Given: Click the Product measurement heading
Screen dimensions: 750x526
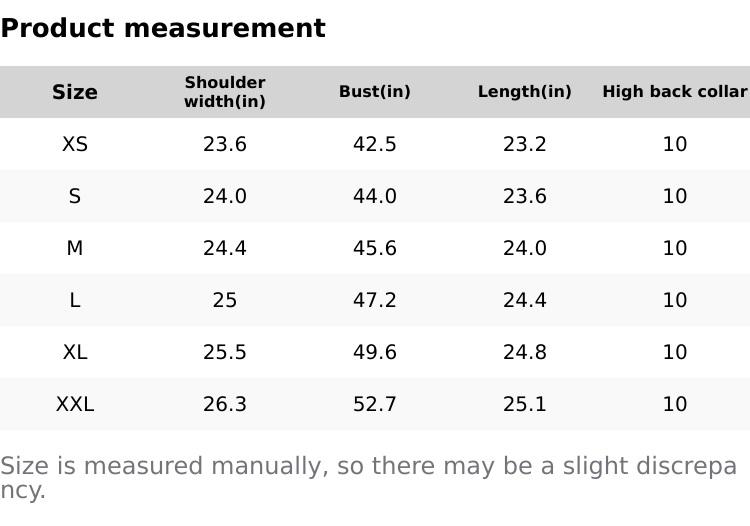Looking at the screenshot, I should pyautogui.click(x=163, y=28).
